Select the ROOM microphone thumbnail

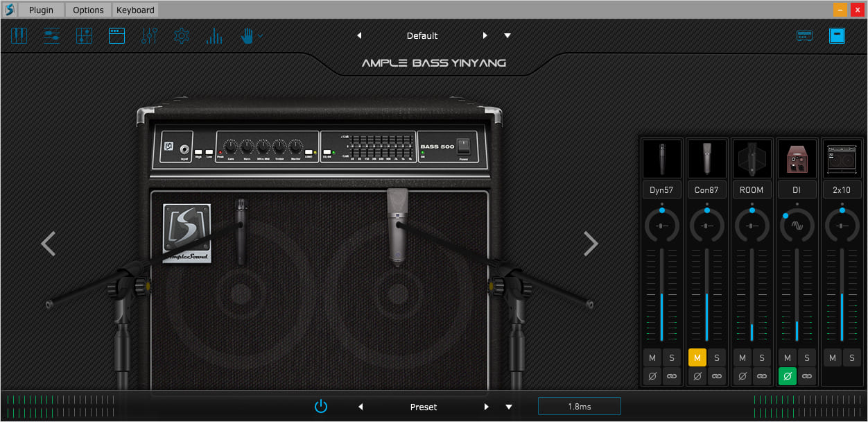tap(752, 159)
